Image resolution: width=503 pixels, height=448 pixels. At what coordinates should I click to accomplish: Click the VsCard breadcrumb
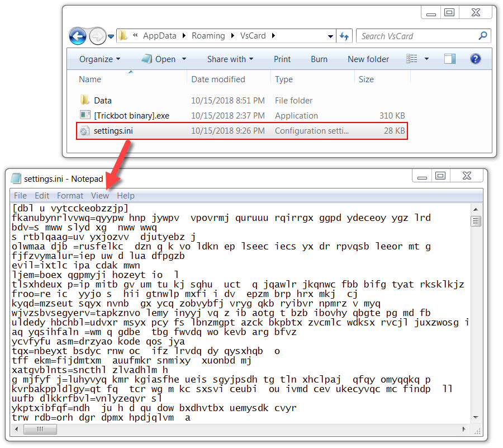coord(253,36)
